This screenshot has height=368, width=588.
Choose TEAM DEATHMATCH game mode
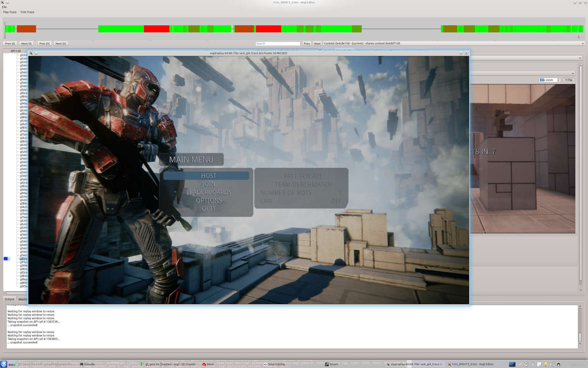click(x=303, y=184)
